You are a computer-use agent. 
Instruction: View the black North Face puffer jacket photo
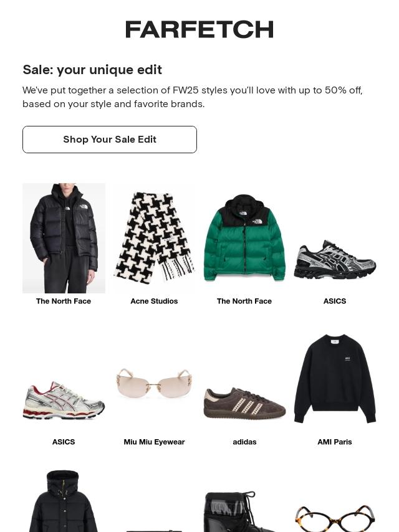(x=64, y=238)
